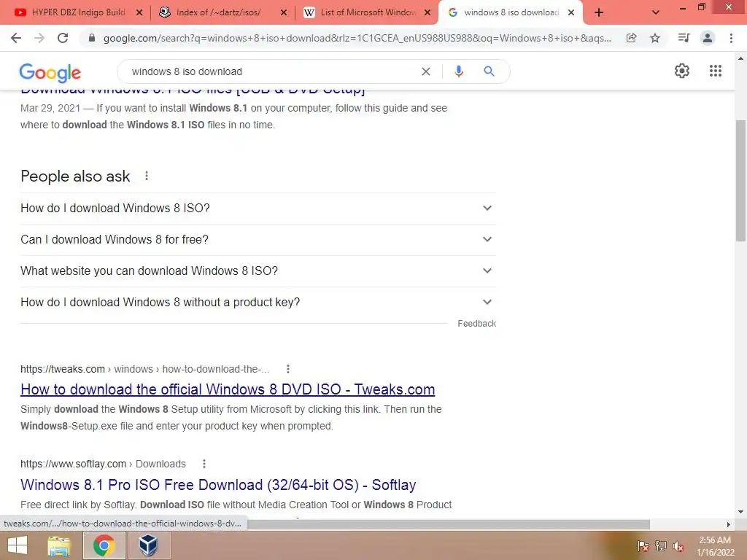The image size is (747, 560).
Task: Close the HYPER DBZ Indigo Build tab
Action: (139, 13)
